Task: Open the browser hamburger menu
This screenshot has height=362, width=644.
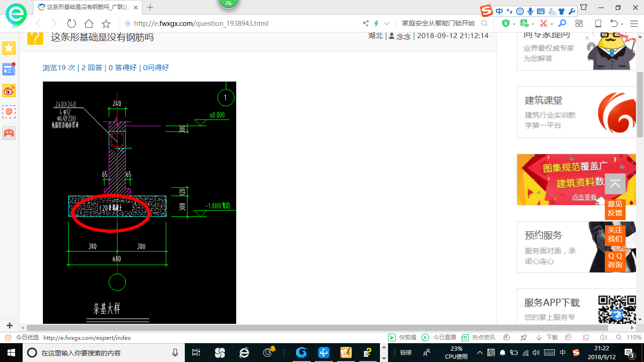Action: (x=633, y=24)
